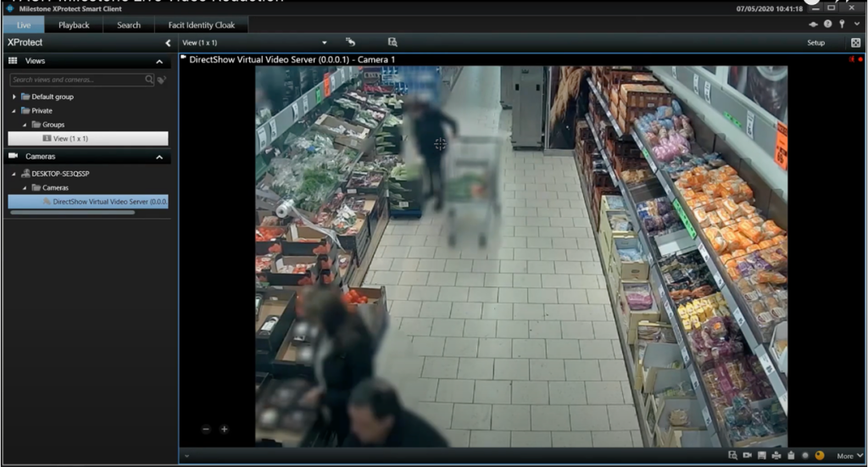The width and height of the screenshot is (868, 467).
Task: Zoom out with the minus button
Action: 206,429
